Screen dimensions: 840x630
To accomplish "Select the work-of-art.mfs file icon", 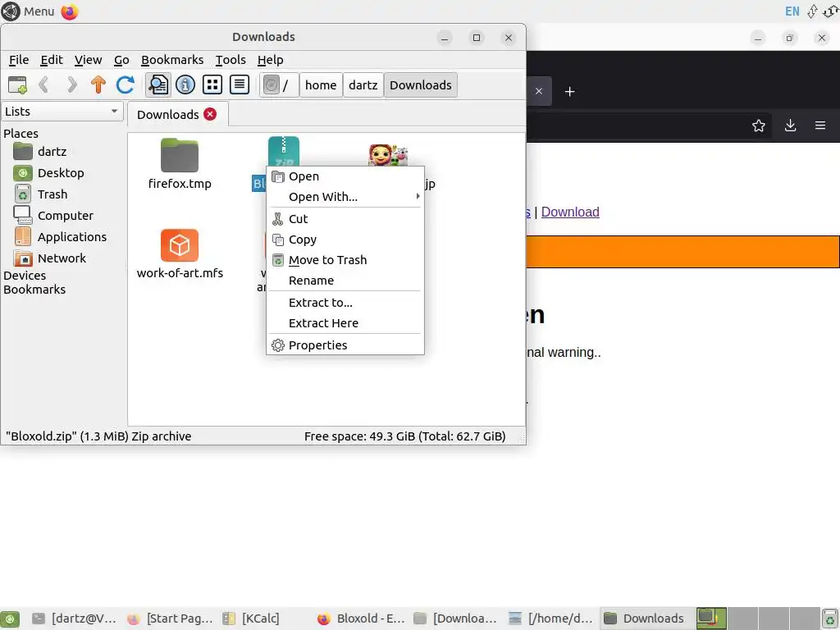I will pyautogui.click(x=180, y=245).
